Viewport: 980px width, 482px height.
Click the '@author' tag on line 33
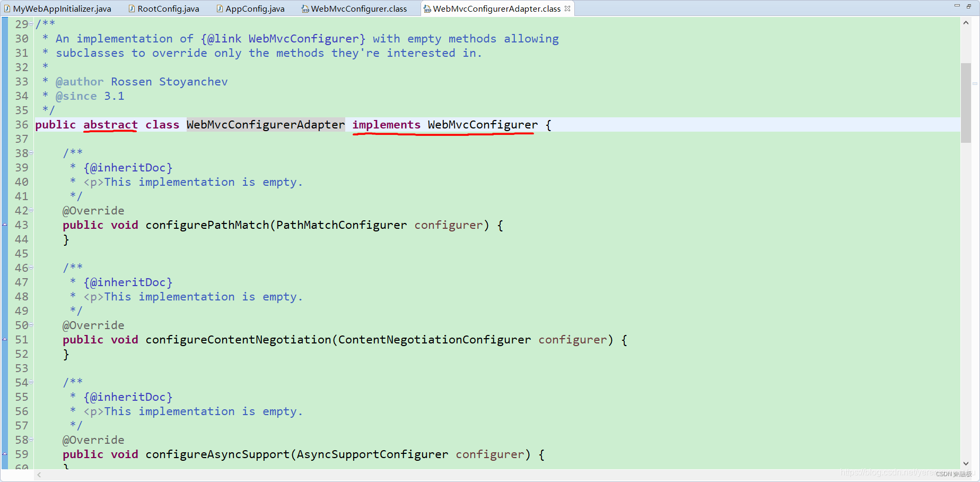80,82
